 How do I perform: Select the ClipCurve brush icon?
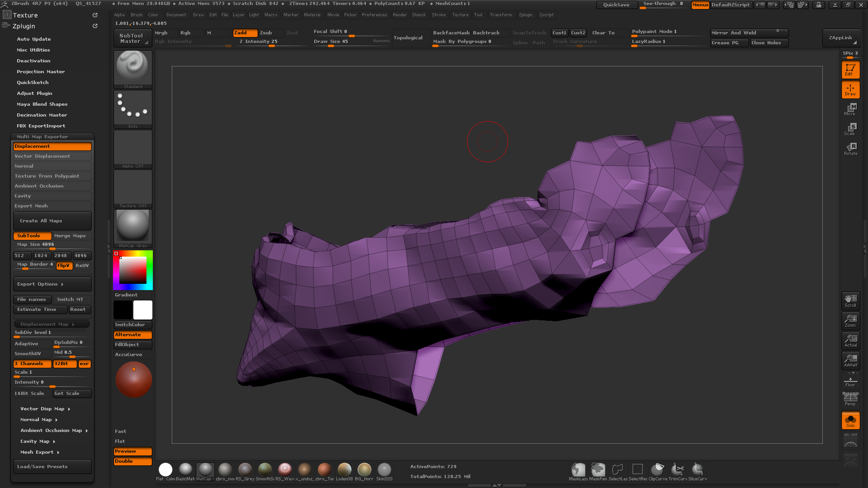(658, 472)
